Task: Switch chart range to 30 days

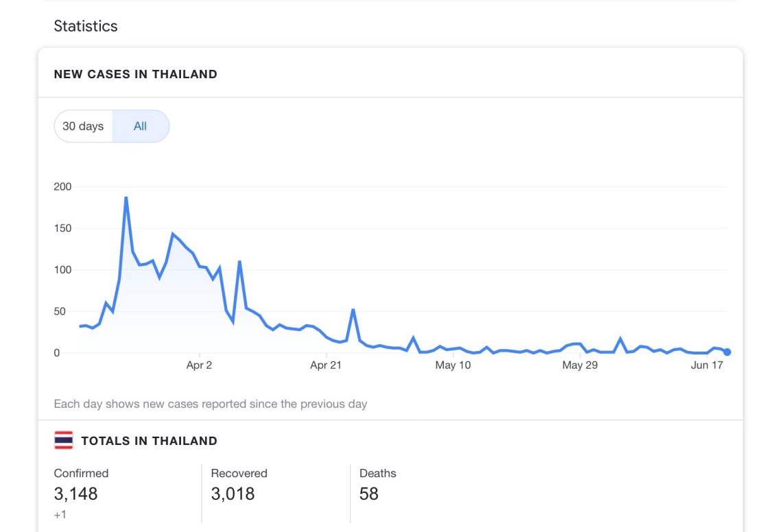Action: pyautogui.click(x=83, y=126)
